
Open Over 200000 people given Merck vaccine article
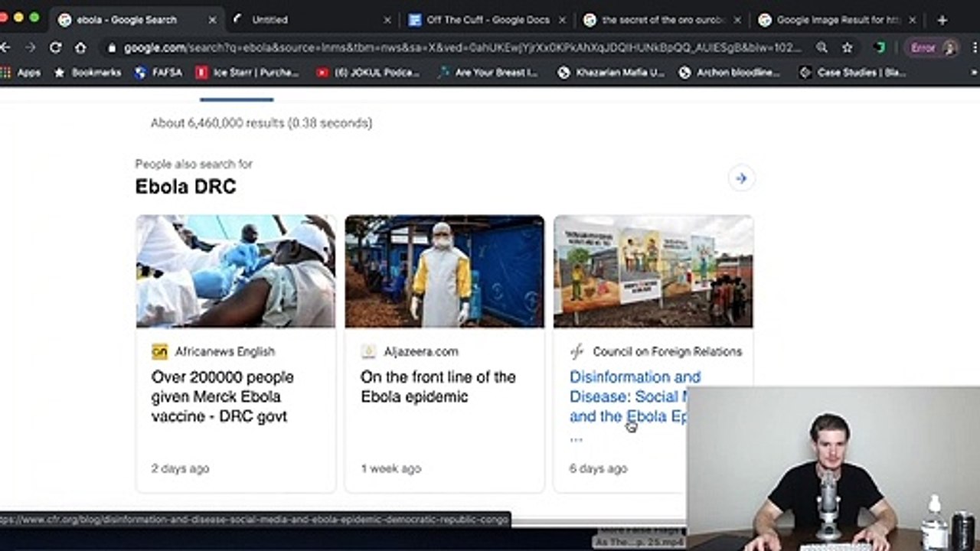click(x=222, y=396)
